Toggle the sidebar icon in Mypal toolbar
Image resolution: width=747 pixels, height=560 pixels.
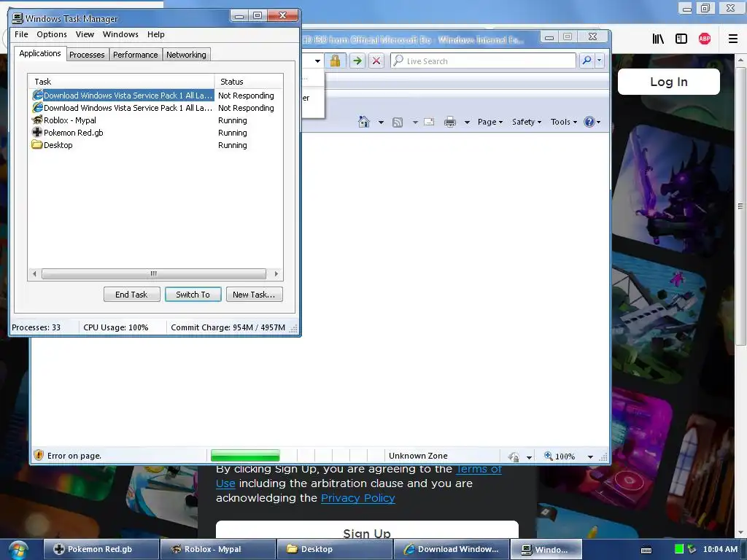[x=681, y=39]
